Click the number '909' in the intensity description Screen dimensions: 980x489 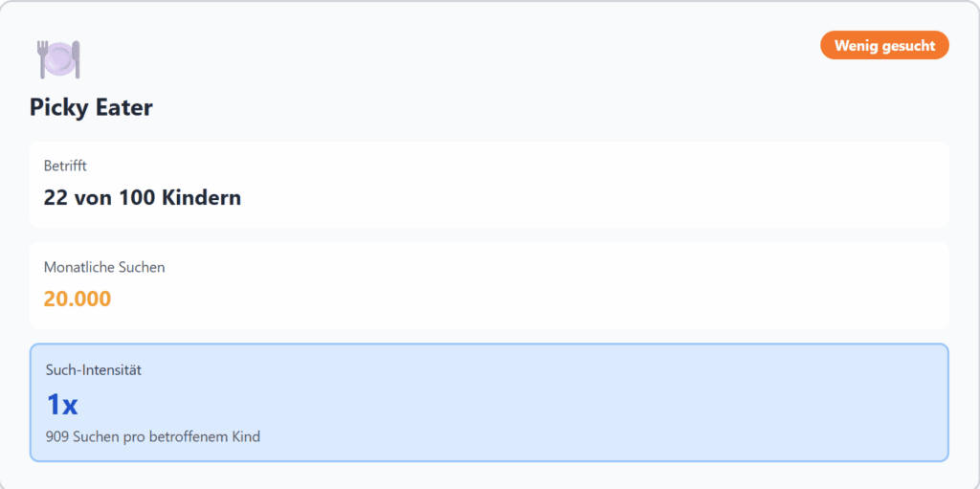pyautogui.click(x=57, y=436)
